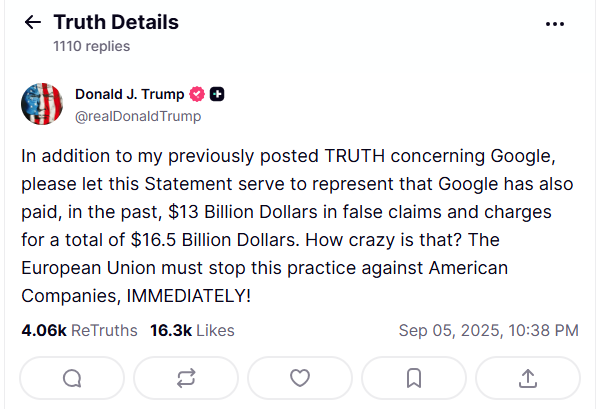This screenshot has height=409, width=605.
Task: Click the Sep 05, 2025 timestamp
Action: click(x=488, y=331)
